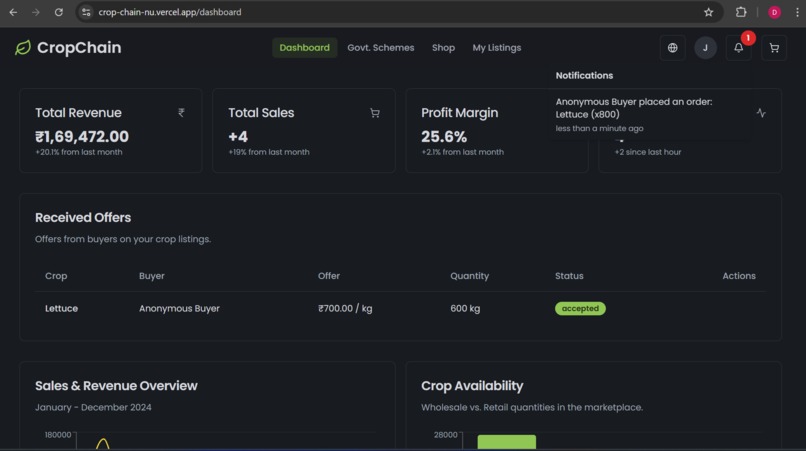The height and width of the screenshot is (451, 806).
Task: Click the Crop column header
Action: point(56,276)
